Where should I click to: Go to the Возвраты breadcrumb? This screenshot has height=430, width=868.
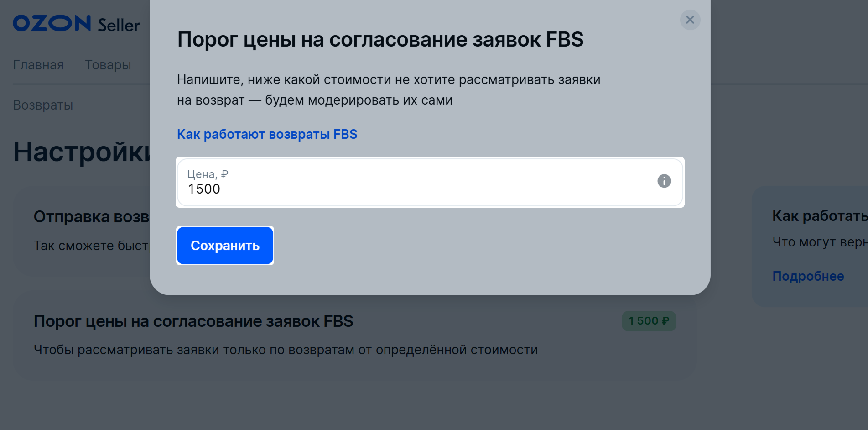pos(43,105)
